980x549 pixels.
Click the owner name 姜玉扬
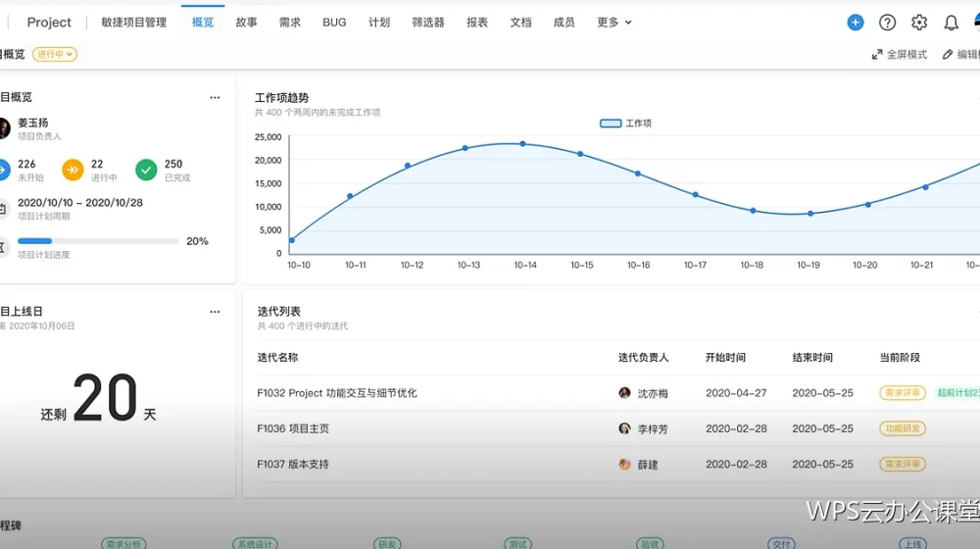click(x=33, y=123)
